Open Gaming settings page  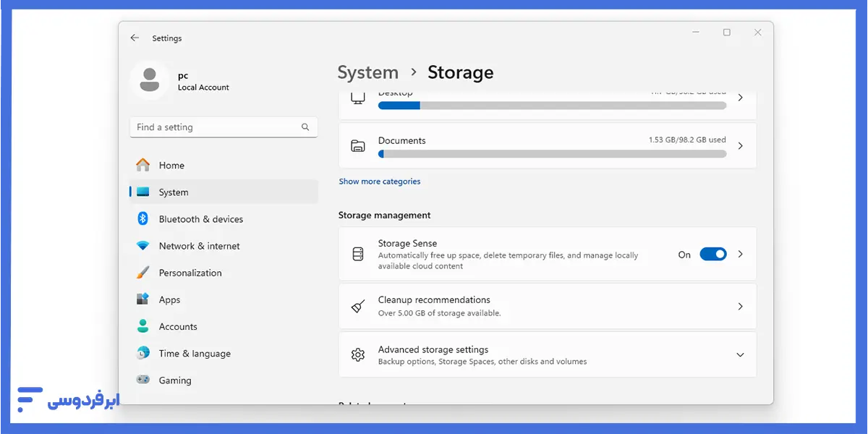click(x=224, y=380)
